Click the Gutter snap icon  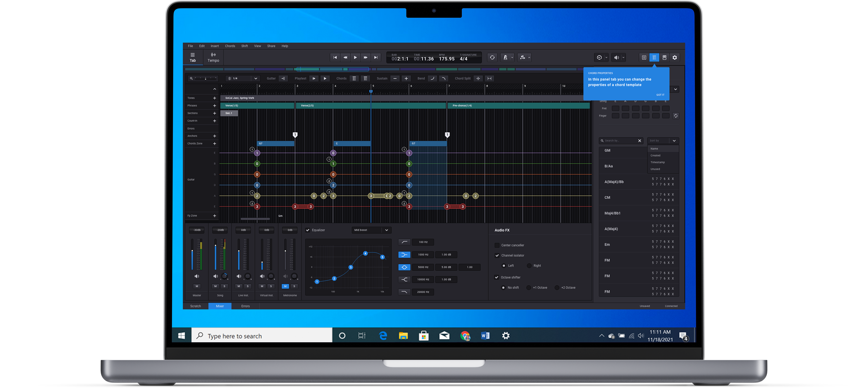[x=283, y=78]
